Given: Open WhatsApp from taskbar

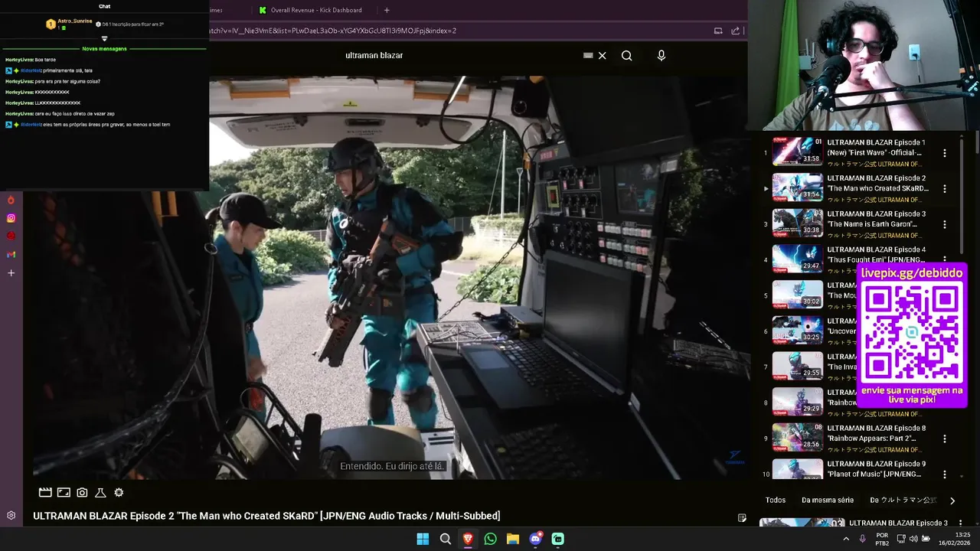Looking at the screenshot, I should (490, 539).
